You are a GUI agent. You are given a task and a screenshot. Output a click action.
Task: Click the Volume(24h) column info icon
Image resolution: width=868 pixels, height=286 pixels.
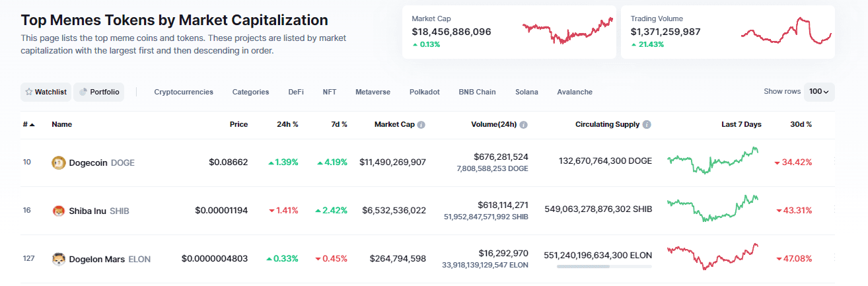[523, 124]
